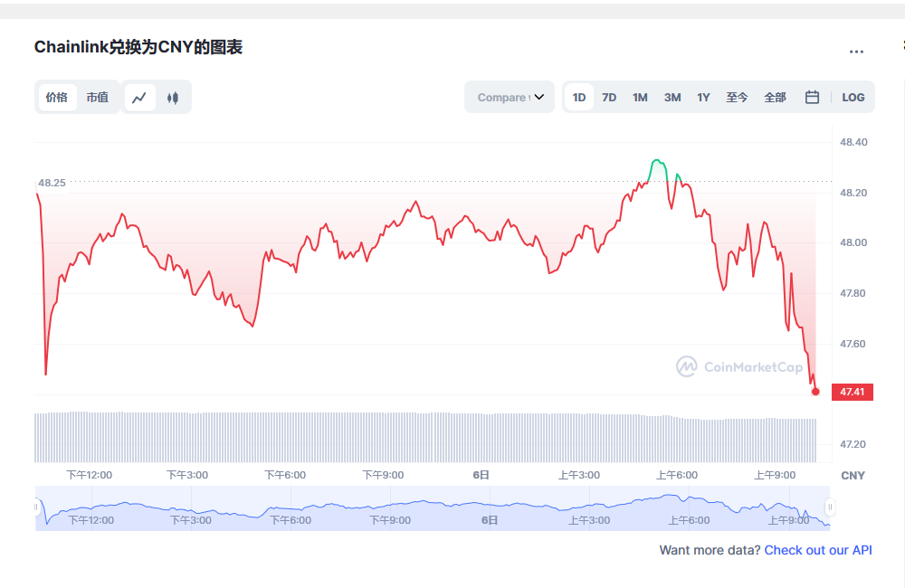Select the 1Y time range tab
This screenshot has height=588, width=905.
click(x=703, y=97)
